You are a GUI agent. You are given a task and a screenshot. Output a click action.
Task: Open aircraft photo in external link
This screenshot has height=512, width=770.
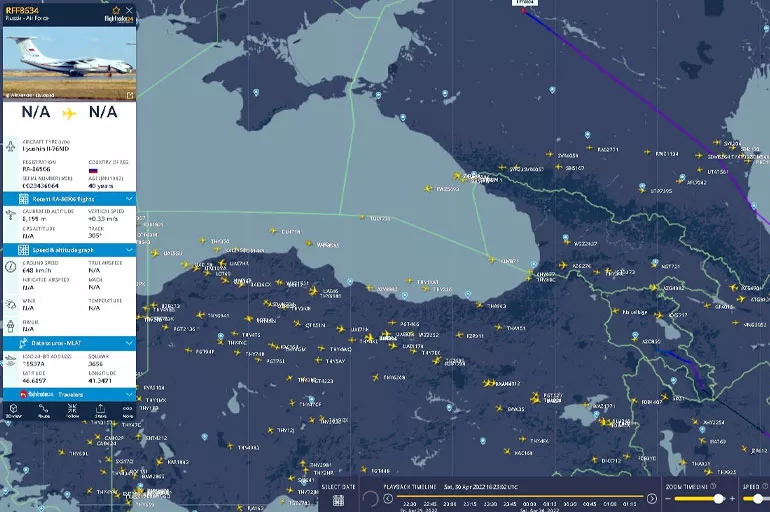tap(129, 96)
